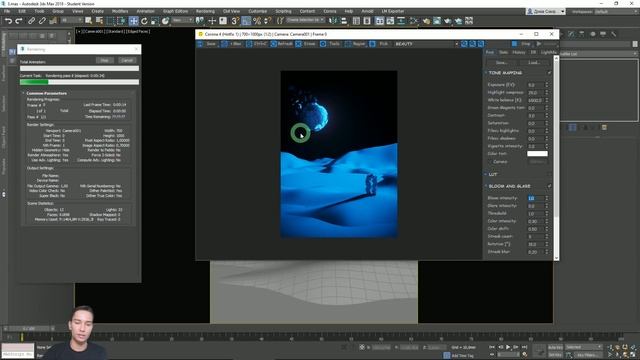Toggle the Spinner Snap button
This screenshot has width=640, height=360.
coord(268,21)
